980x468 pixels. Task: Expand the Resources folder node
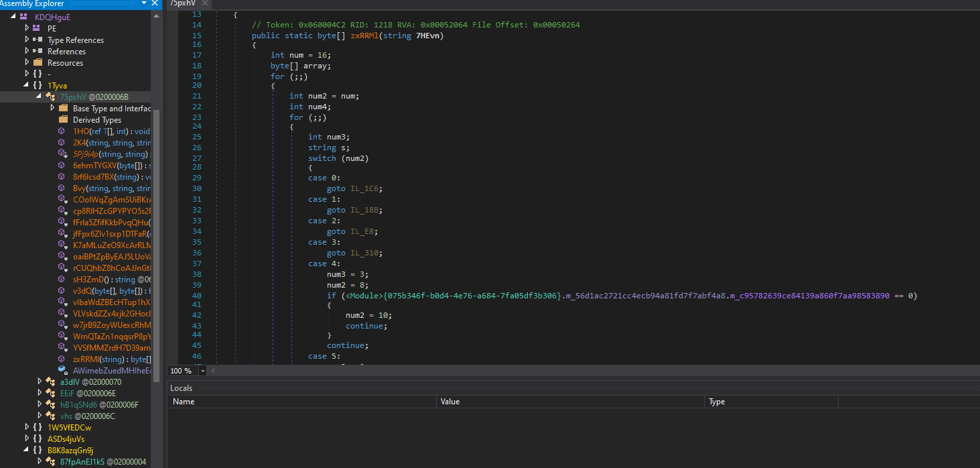pyautogui.click(x=27, y=62)
